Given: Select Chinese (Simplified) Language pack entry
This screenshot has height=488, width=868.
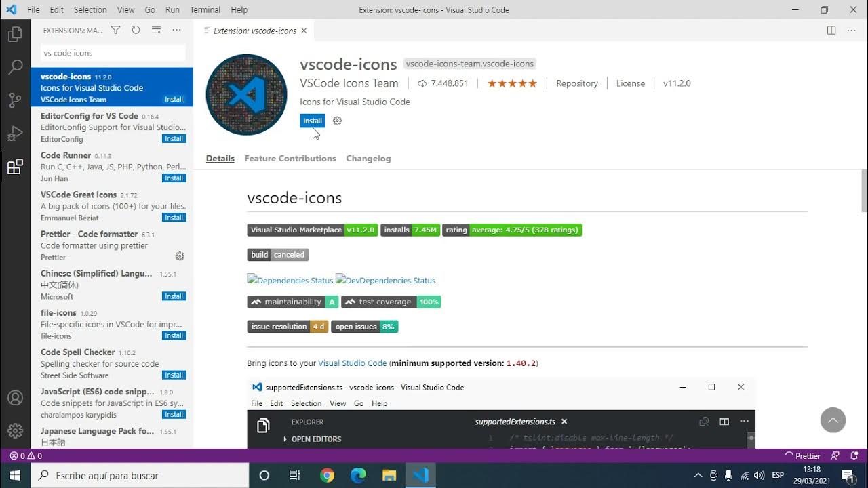Looking at the screenshot, I should pos(112,284).
